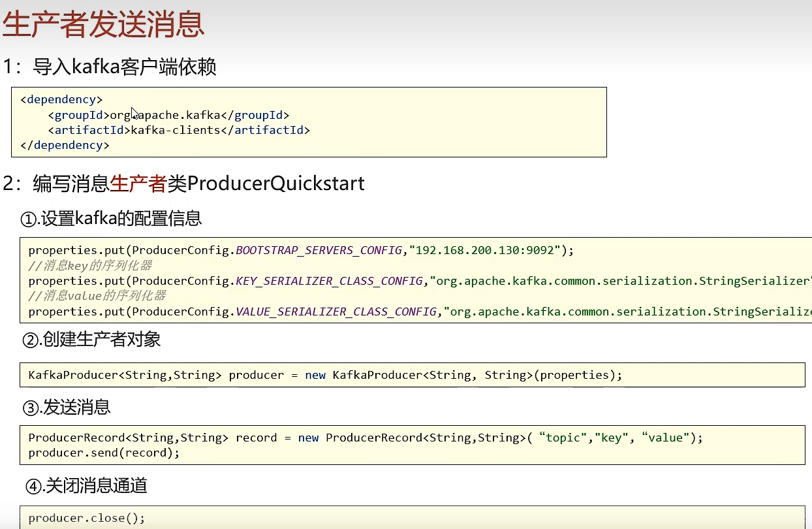Click the opening <dependency> tag line
This screenshot has height=529, width=812.
click(x=61, y=100)
